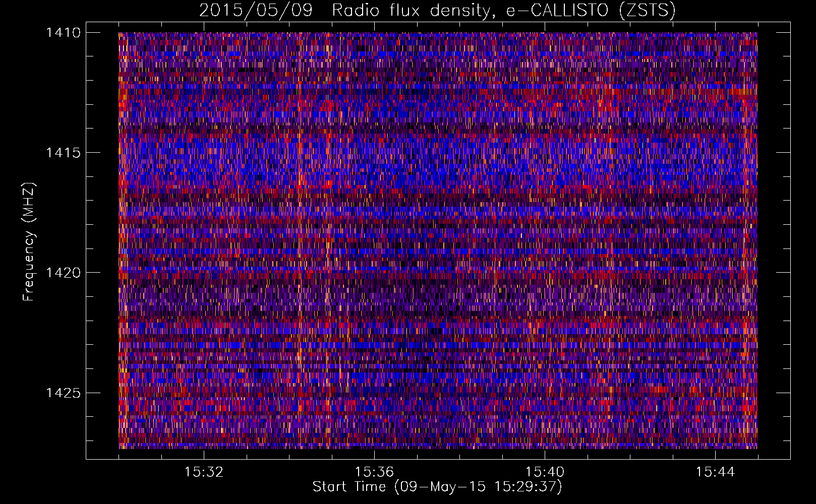Select the 'Frequency (MHZ)' axis label
Image resolution: width=816 pixels, height=504 pixels.
[29, 242]
